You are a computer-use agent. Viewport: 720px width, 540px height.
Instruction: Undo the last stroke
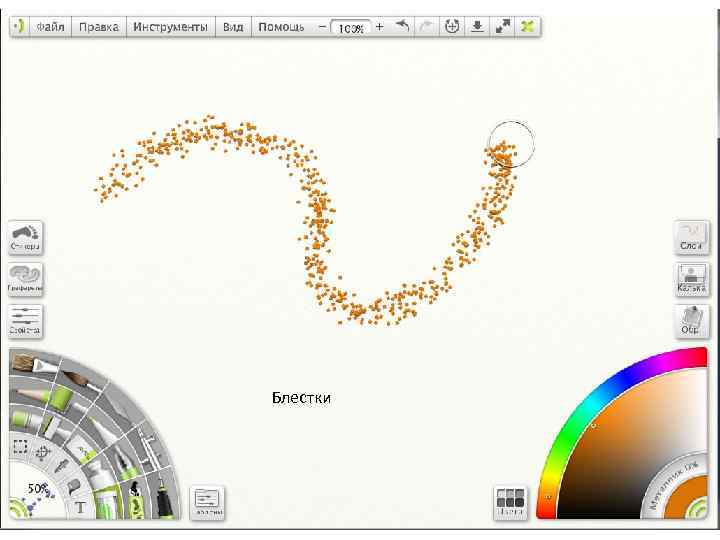402,27
